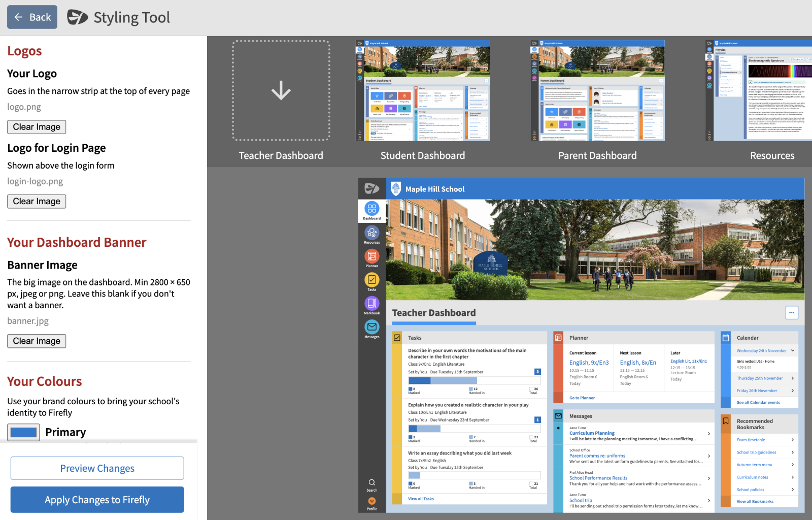Select the Student Dashboard preview thumbnail

click(x=422, y=91)
